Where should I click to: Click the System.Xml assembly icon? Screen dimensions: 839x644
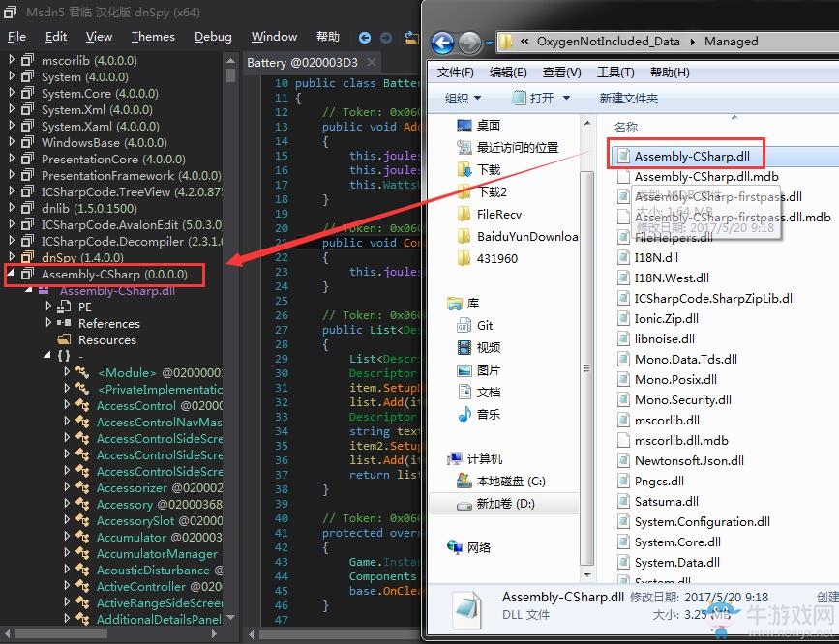click(x=27, y=109)
